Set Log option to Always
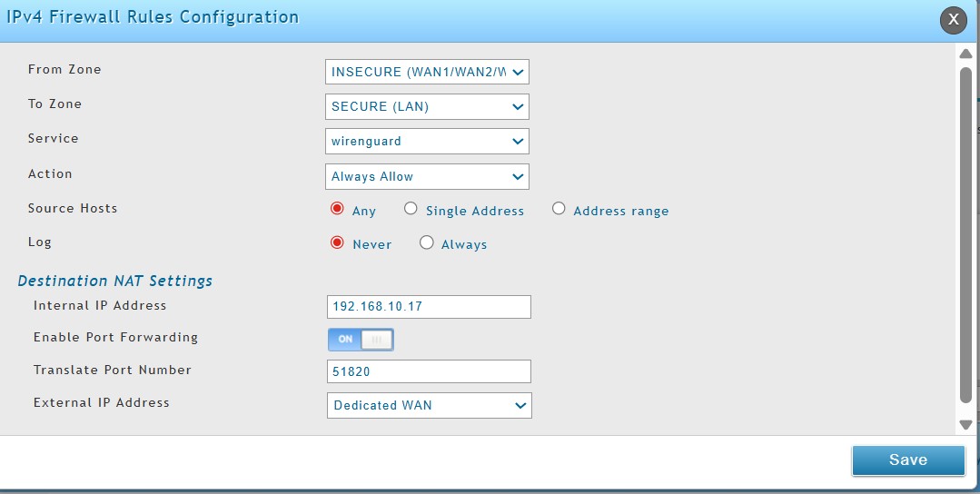 tap(427, 242)
